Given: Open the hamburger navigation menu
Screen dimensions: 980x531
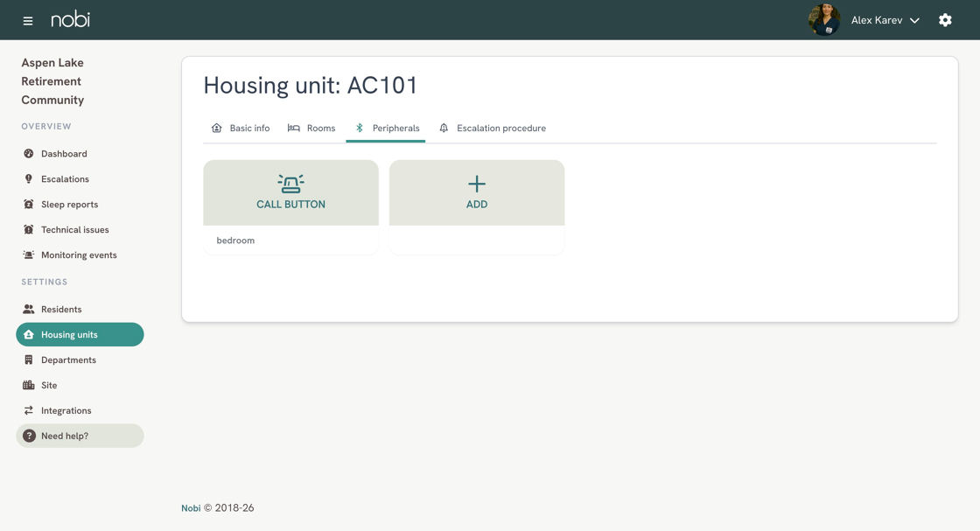Looking at the screenshot, I should tap(27, 21).
